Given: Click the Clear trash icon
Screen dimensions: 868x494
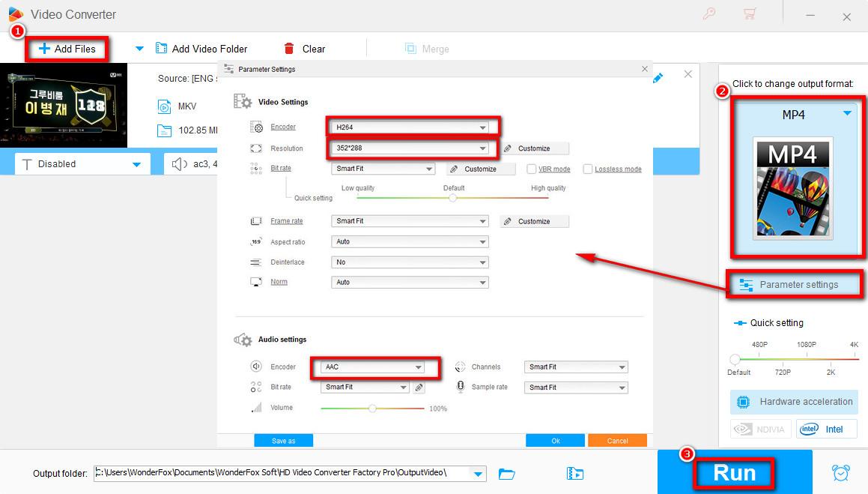Looking at the screenshot, I should [289, 49].
